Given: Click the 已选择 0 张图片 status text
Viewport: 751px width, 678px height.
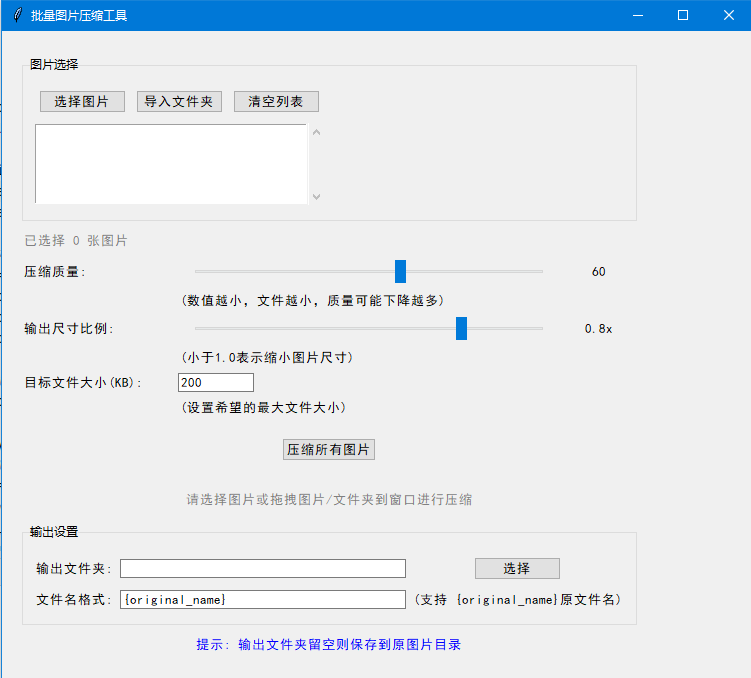Looking at the screenshot, I should [x=76, y=241].
